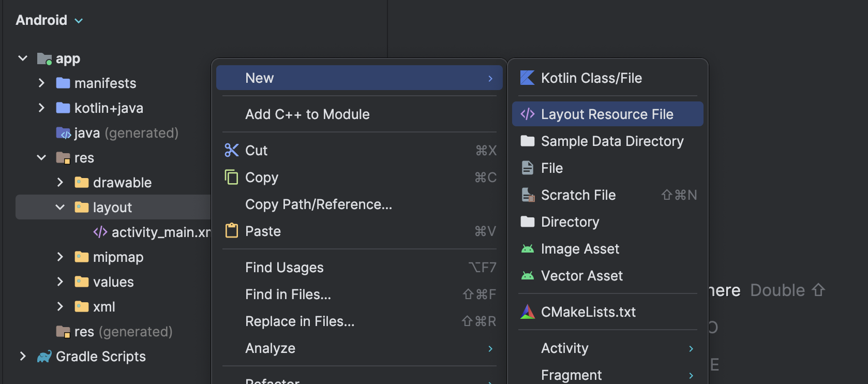Open the Analyze submenu
This screenshot has width=868, height=384.
pyautogui.click(x=360, y=348)
